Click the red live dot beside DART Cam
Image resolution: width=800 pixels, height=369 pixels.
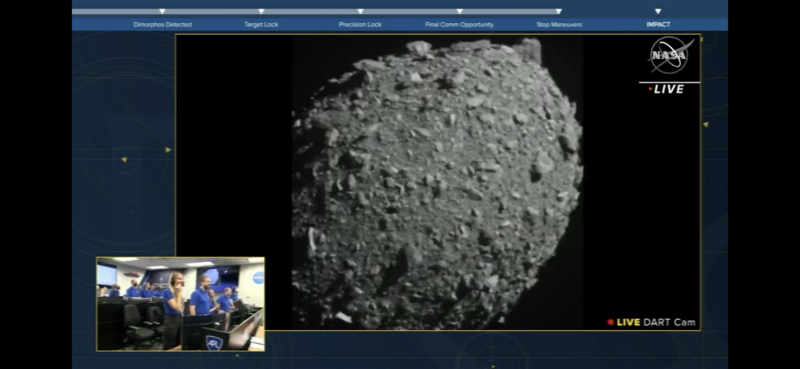point(610,322)
